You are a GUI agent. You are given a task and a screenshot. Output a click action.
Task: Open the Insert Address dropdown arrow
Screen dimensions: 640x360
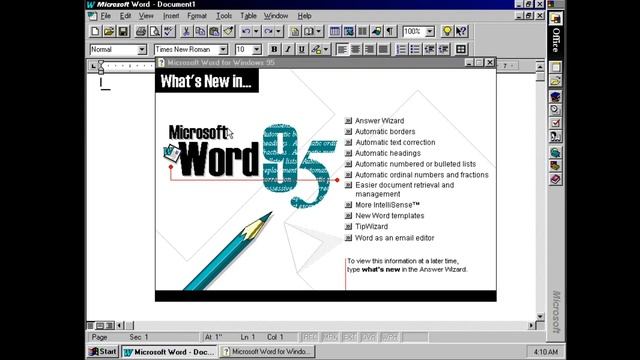coord(318,31)
